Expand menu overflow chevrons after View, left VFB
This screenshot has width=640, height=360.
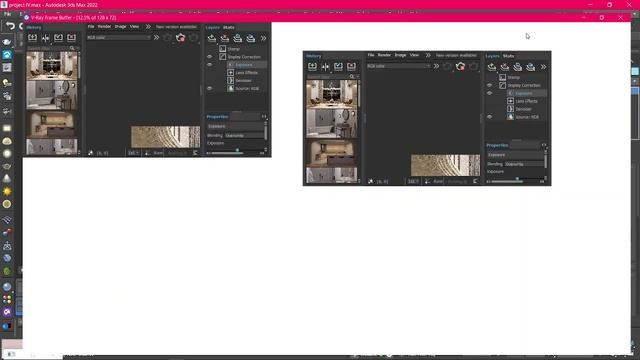148,27
